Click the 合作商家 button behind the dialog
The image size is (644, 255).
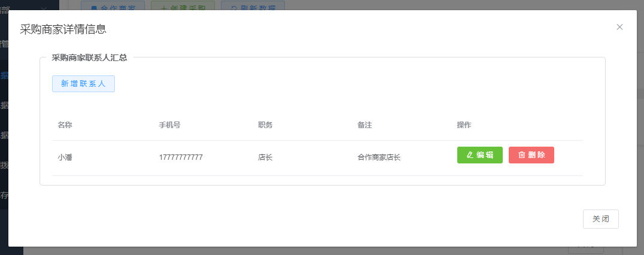point(113,5)
